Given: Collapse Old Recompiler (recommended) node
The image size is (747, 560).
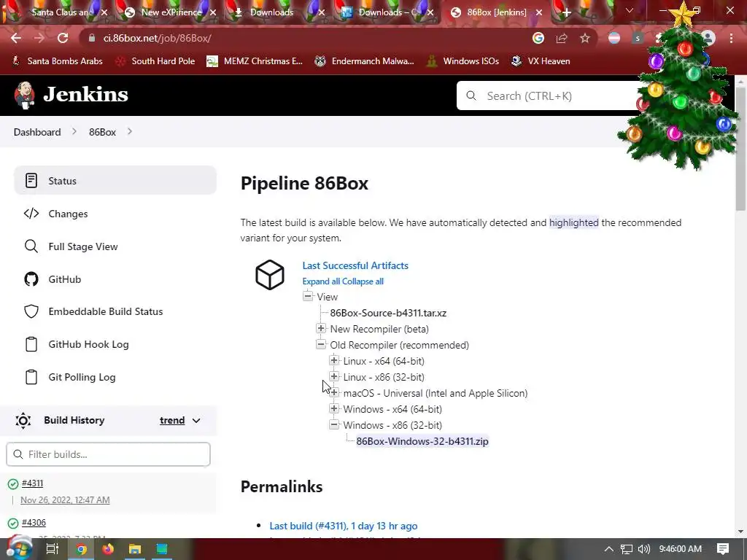Looking at the screenshot, I should pyautogui.click(x=321, y=344).
